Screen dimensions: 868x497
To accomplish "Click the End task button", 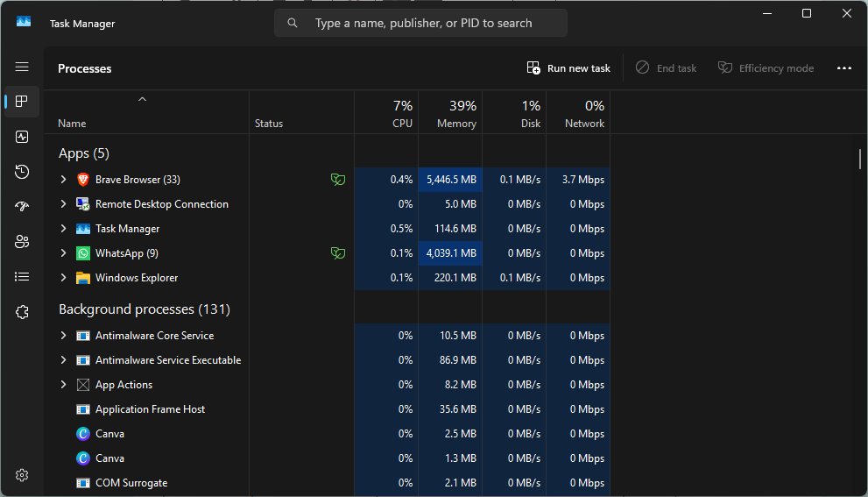I will [666, 68].
